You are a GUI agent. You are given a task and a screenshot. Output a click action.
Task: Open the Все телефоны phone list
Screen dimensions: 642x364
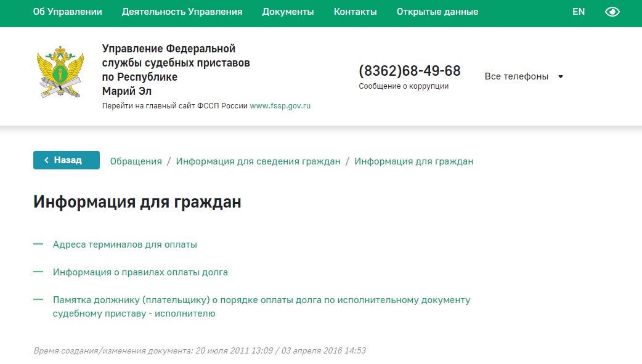pyautogui.click(x=516, y=76)
